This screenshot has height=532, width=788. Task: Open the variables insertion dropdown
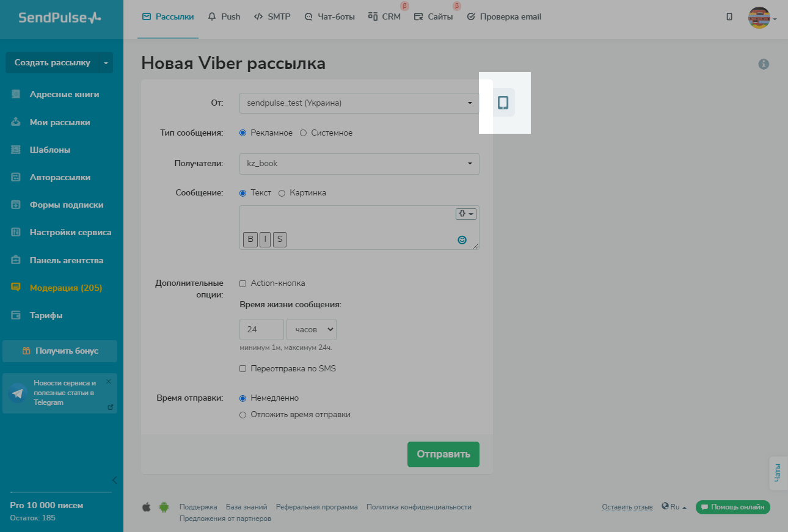tap(465, 214)
